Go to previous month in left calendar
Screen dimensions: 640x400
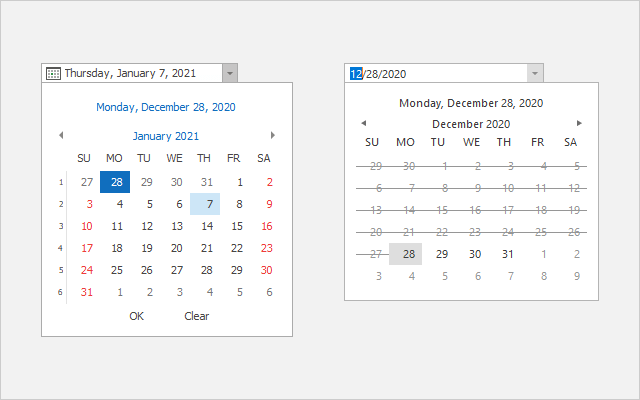coord(60,135)
